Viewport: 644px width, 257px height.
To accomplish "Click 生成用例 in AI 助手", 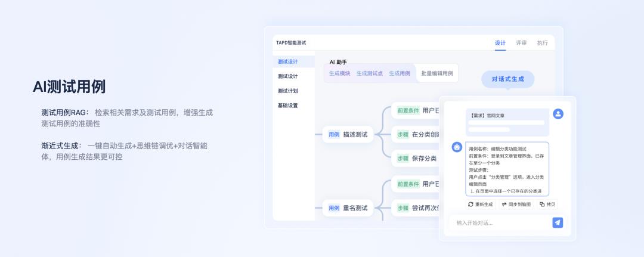I will coord(399,73).
